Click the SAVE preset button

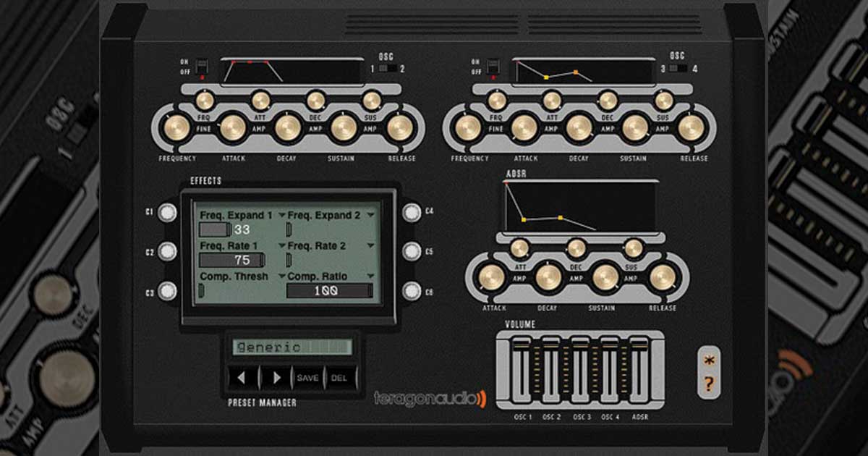307,377
